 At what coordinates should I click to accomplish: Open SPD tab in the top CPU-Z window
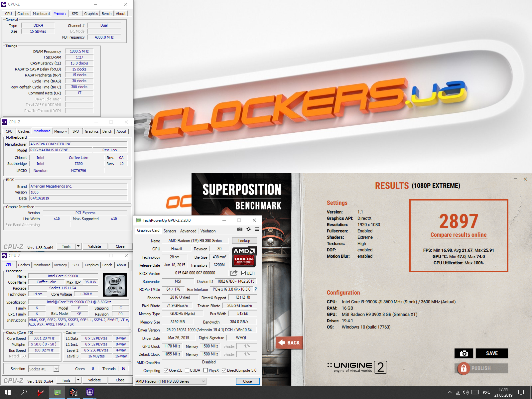click(x=75, y=14)
